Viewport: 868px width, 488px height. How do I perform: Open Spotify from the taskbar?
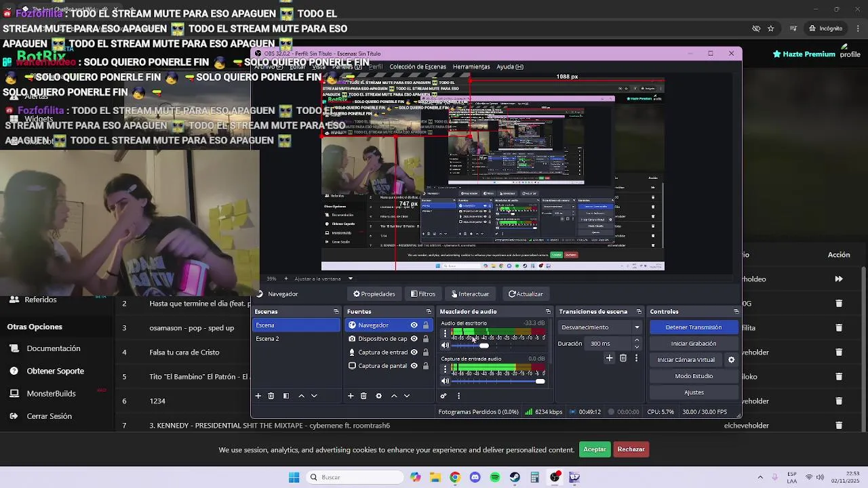[x=495, y=477]
